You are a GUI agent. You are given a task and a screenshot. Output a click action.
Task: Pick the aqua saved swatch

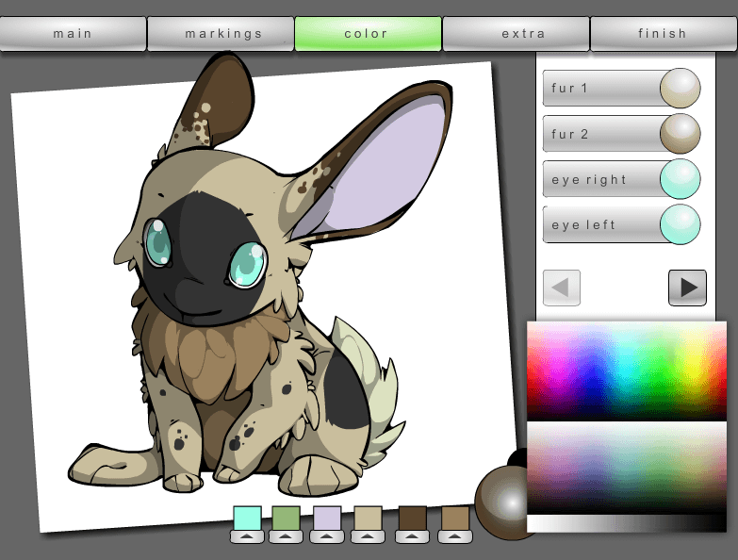coord(248,519)
